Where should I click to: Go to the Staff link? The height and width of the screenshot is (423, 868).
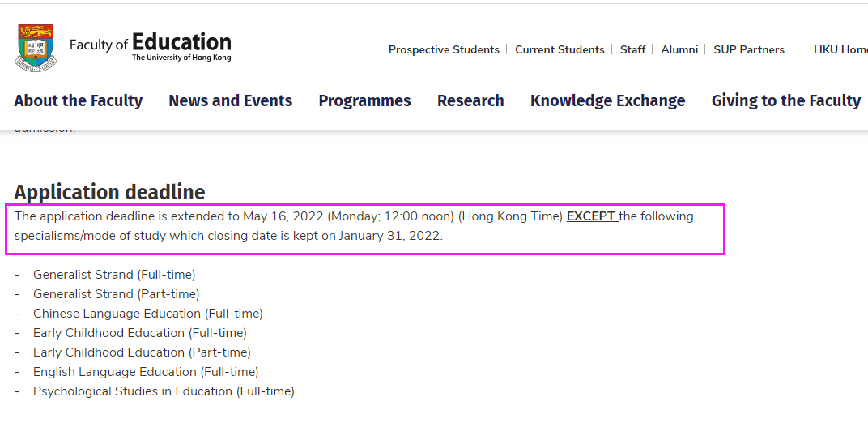click(632, 49)
